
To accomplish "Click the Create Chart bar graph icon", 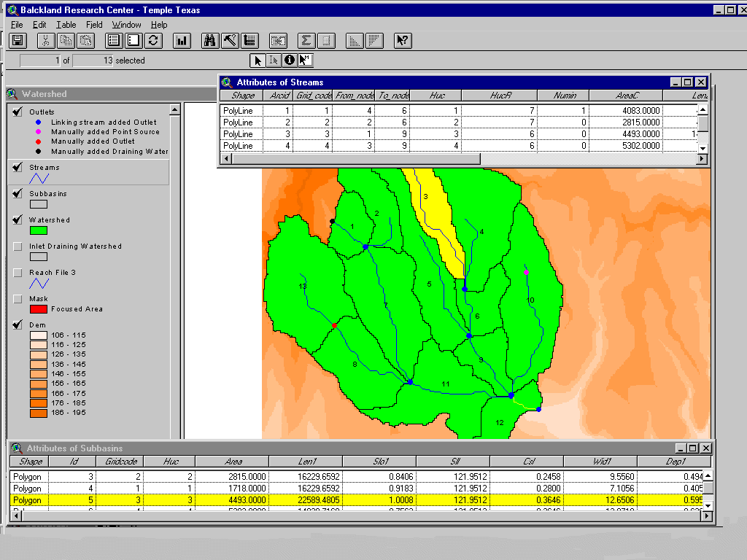I will pos(181,41).
